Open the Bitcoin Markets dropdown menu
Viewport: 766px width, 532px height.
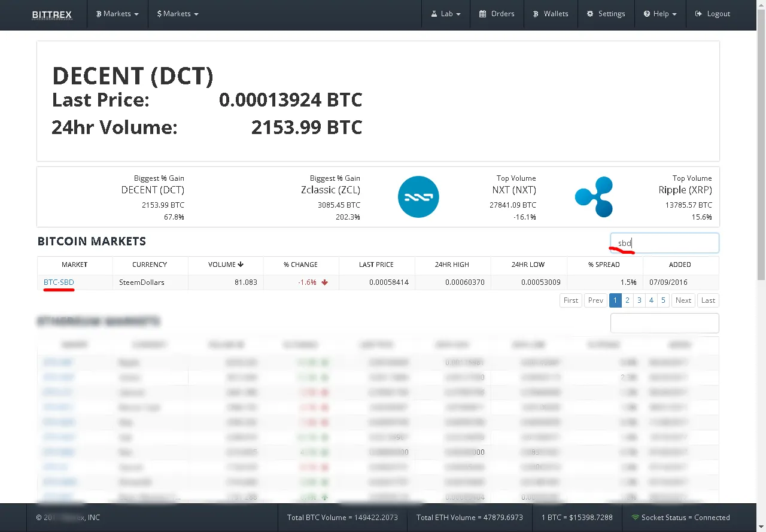(x=117, y=14)
